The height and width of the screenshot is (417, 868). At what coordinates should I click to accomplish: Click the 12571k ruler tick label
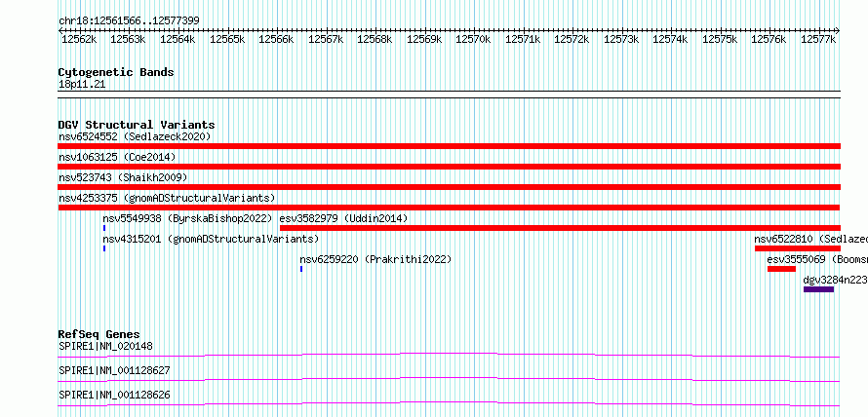coord(523,39)
